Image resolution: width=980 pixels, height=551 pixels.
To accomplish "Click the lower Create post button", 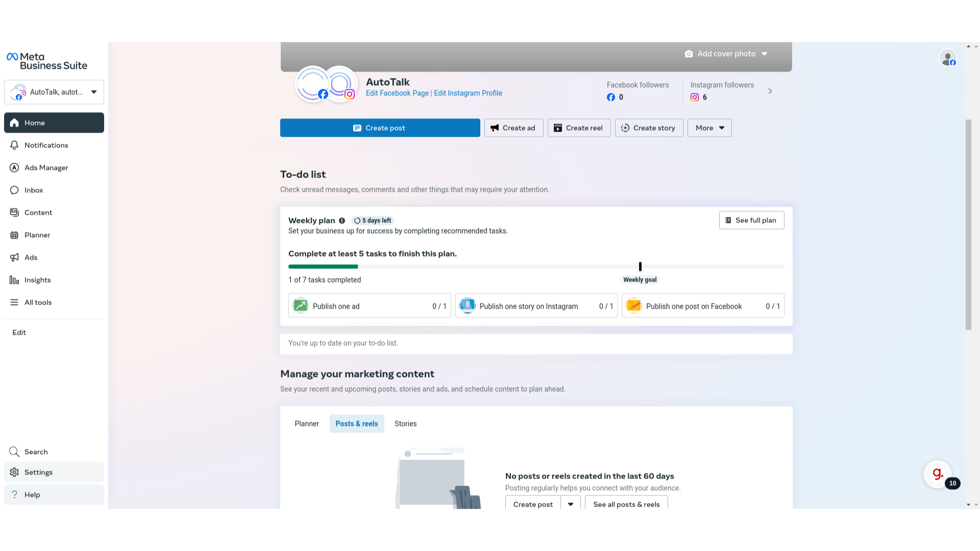I will tap(533, 504).
